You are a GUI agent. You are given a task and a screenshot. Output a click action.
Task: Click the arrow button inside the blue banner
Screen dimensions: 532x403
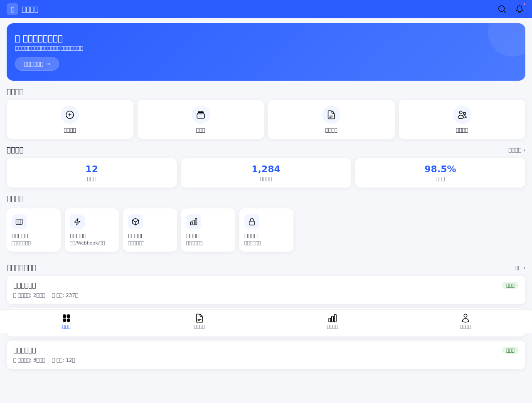coord(37,64)
